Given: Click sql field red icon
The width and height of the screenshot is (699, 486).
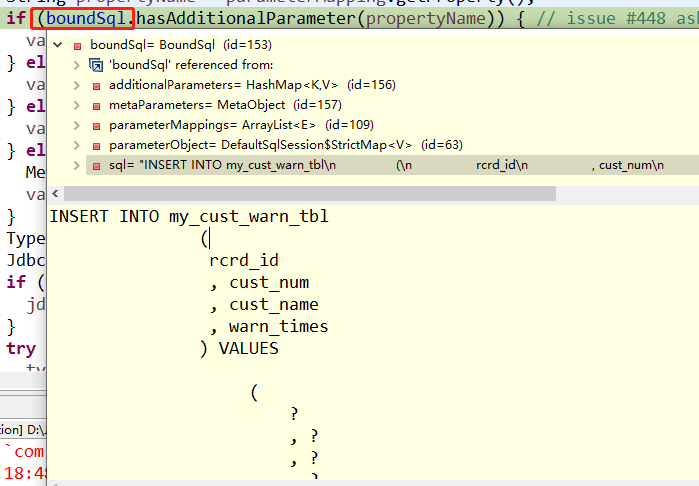Looking at the screenshot, I should [x=96, y=166].
